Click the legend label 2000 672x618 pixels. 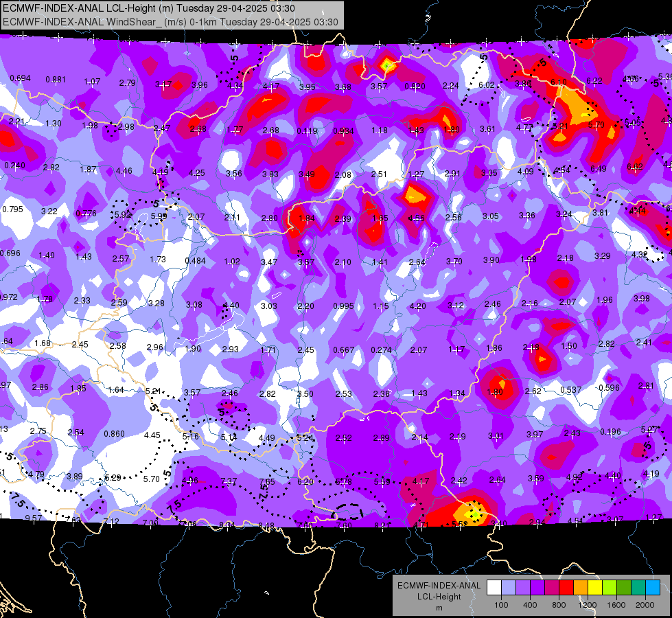coord(645,605)
